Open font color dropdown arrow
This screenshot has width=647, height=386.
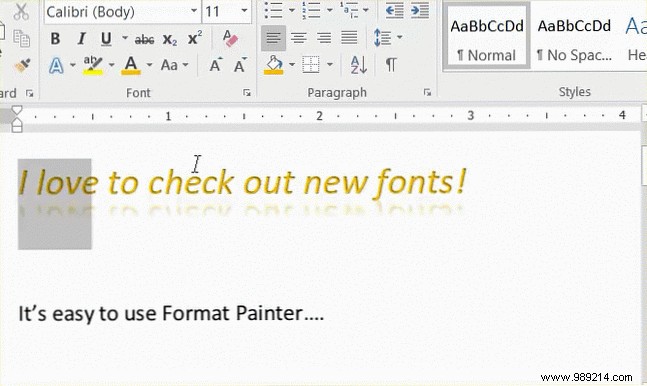pos(149,65)
